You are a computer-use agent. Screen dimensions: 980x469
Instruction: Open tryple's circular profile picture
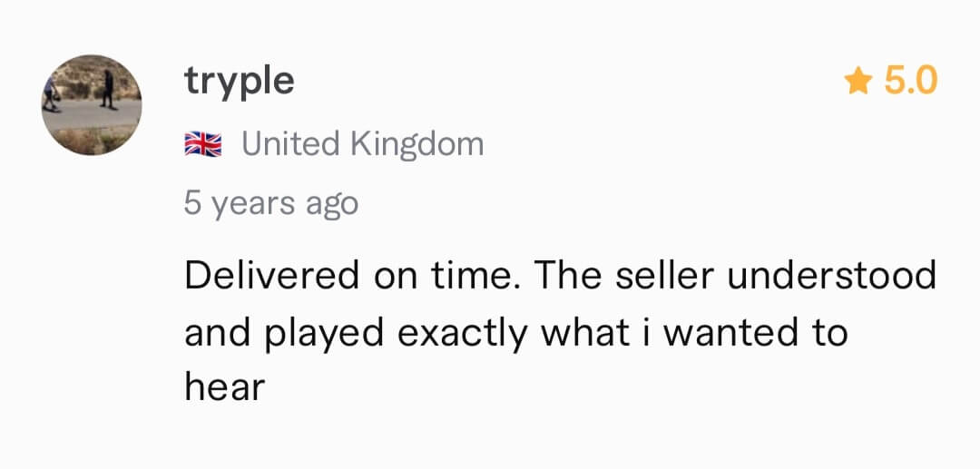pyautogui.click(x=92, y=104)
